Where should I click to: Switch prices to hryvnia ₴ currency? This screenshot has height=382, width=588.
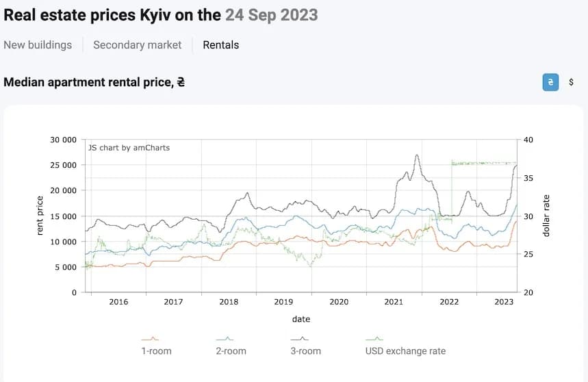click(x=550, y=82)
